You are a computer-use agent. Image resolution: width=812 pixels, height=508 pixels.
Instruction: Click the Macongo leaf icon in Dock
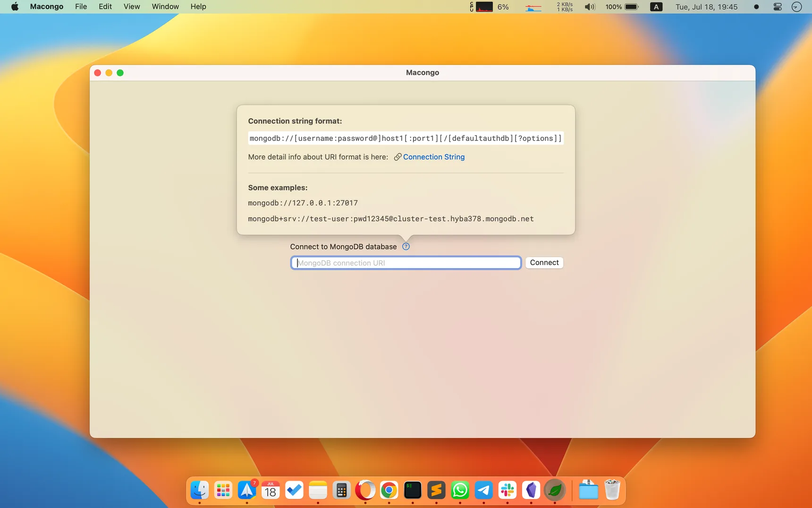(x=555, y=491)
